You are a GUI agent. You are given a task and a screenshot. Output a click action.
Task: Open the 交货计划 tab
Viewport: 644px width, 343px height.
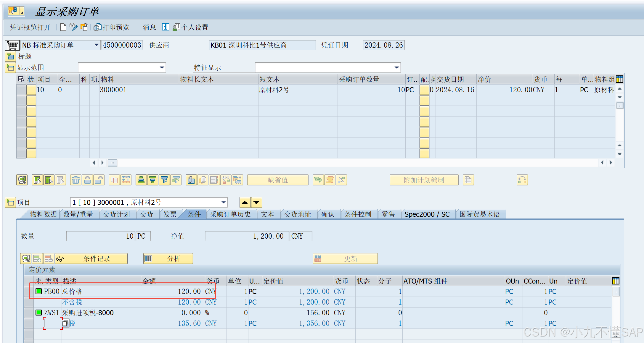click(116, 214)
